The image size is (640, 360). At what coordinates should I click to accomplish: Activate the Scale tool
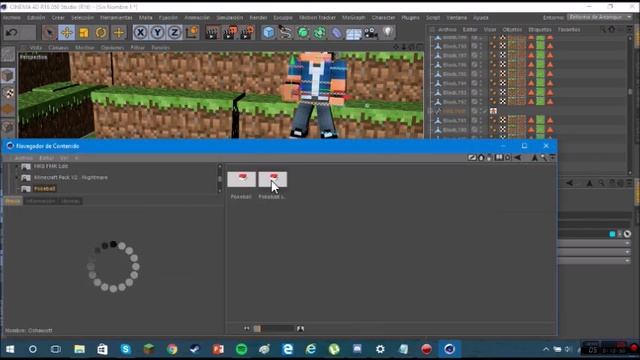(x=84, y=33)
